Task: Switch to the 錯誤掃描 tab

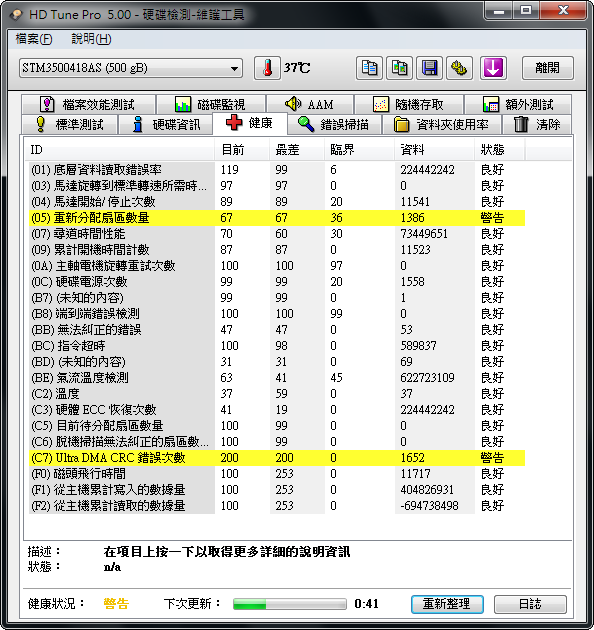Action: pyautogui.click(x=334, y=124)
